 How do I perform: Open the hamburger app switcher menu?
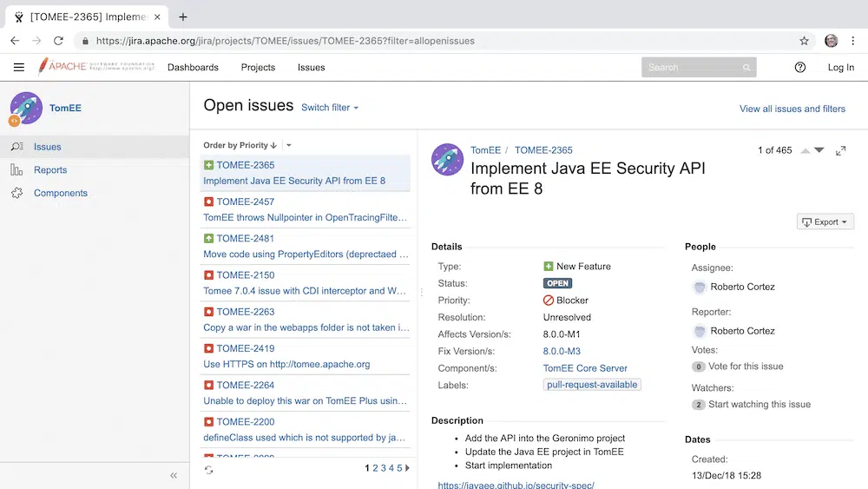(x=19, y=68)
